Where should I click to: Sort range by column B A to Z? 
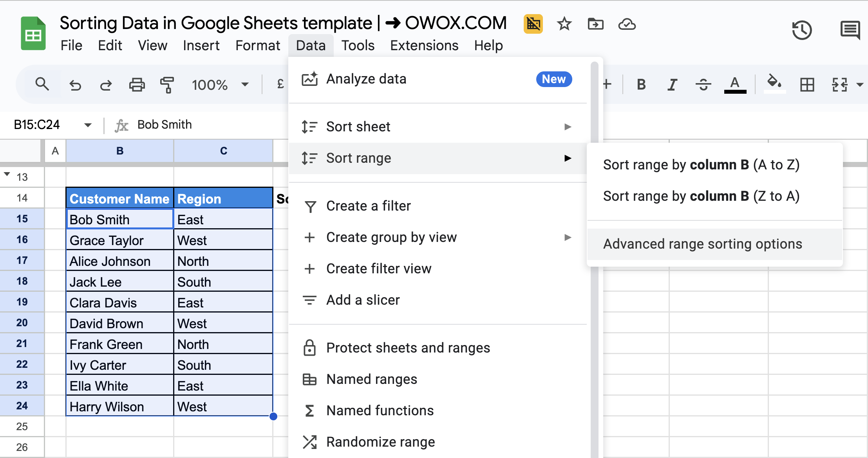click(x=701, y=165)
